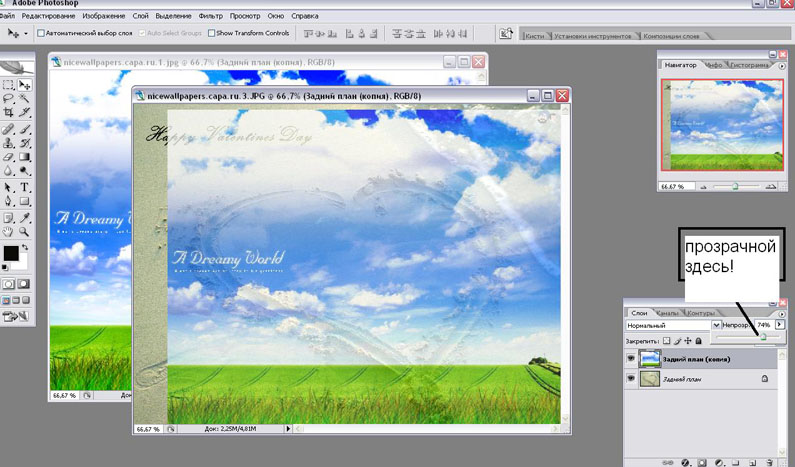Image resolution: width=795 pixels, height=467 pixels.
Task: Hide the Задний план (копия) layer
Action: click(631, 359)
